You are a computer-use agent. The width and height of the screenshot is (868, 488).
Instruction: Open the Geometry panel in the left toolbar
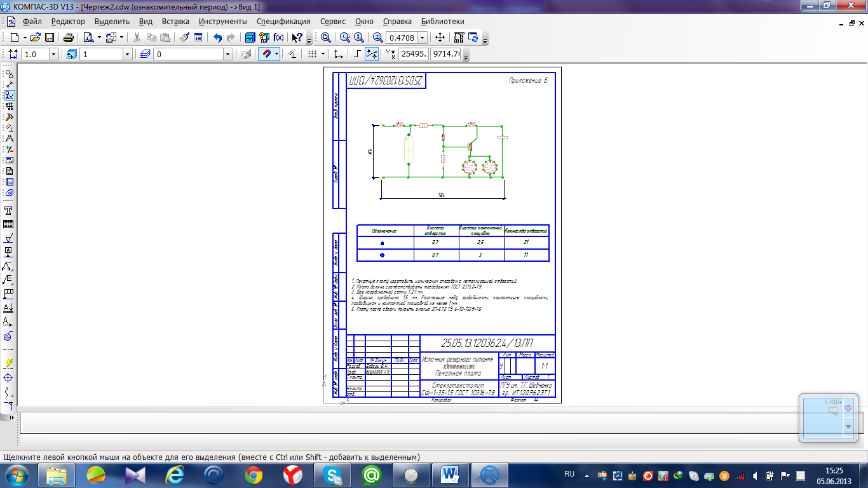pos(9,73)
